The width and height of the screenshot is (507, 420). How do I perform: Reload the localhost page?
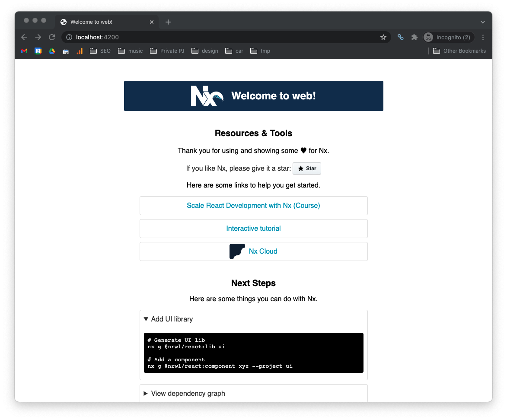tap(52, 38)
